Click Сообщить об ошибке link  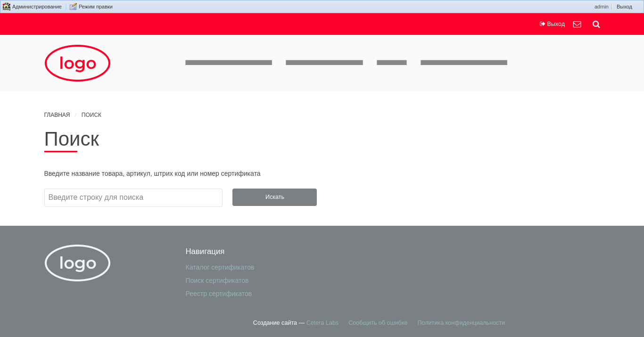tap(378, 323)
